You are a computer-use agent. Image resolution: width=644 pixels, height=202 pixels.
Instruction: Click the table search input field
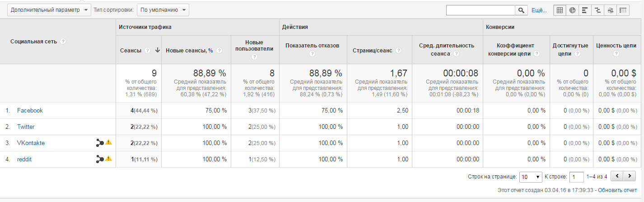point(481,10)
